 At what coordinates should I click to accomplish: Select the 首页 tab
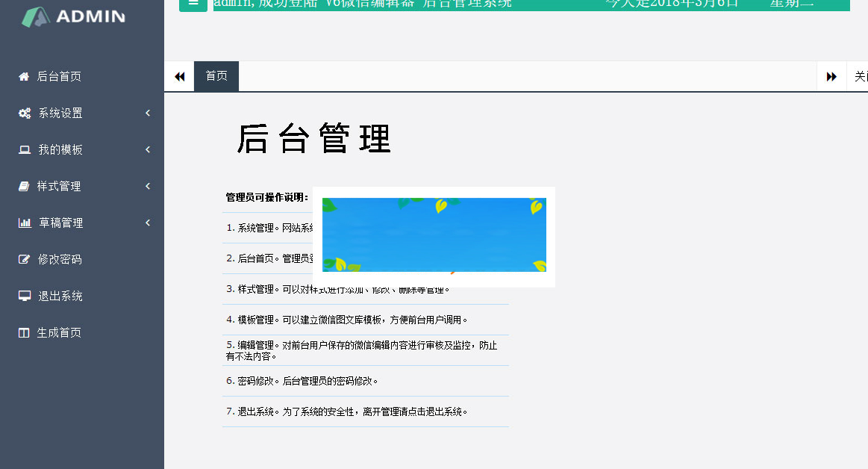tap(216, 75)
